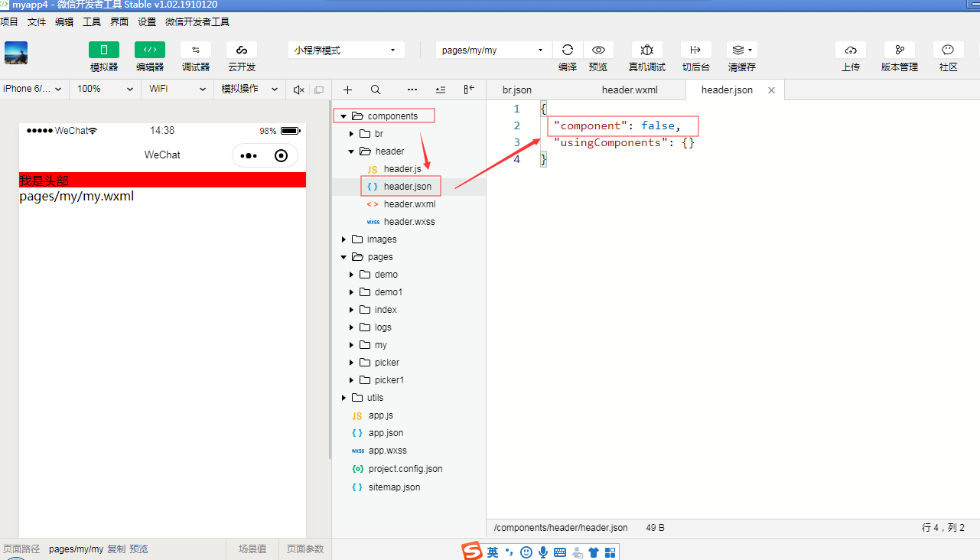
Task: Click the detach simulator window icon
Action: (319, 90)
